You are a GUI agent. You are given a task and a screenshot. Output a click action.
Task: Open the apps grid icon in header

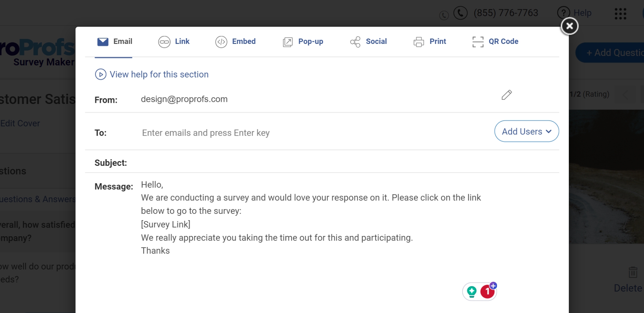pos(620,14)
